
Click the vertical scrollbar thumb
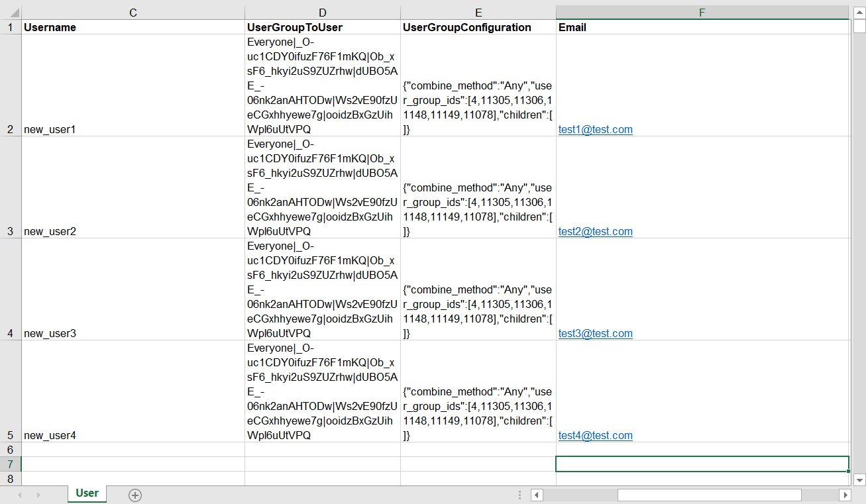pyautogui.click(x=859, y=26)
